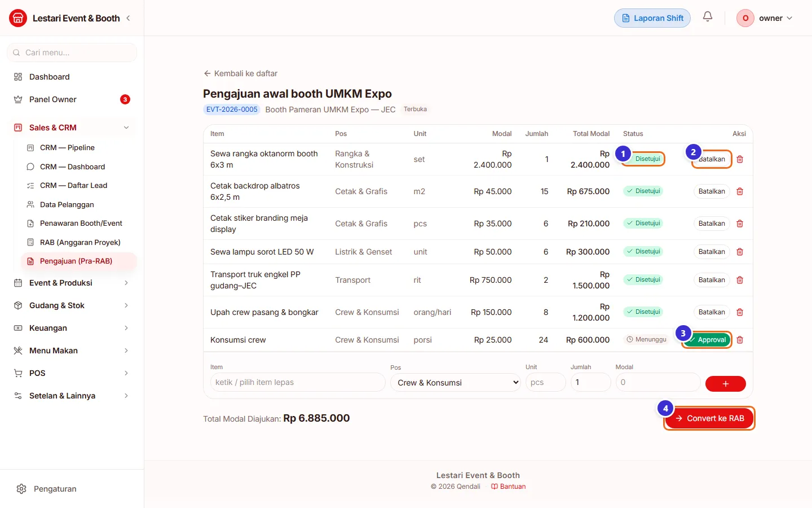Image resolution: width=812 pixels, height=508 pixels.
Task: Delete the Cetak stiker branding row via trash icon
Action: click(x=740, y=224)
